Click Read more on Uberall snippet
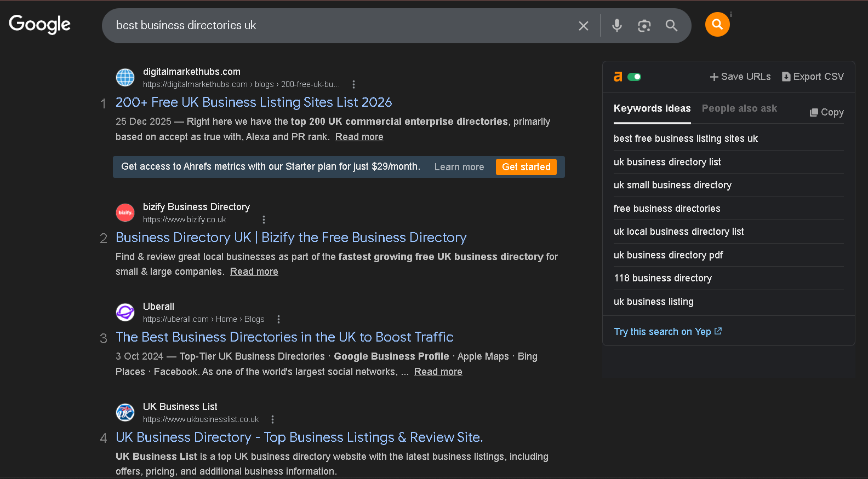Screen dimensions: 868x479 click(438, 372)
